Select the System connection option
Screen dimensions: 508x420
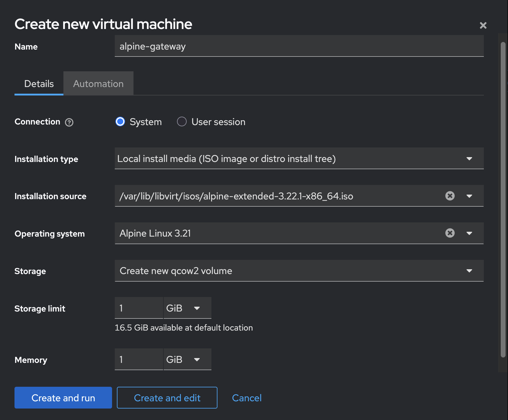tap(120, 122)
